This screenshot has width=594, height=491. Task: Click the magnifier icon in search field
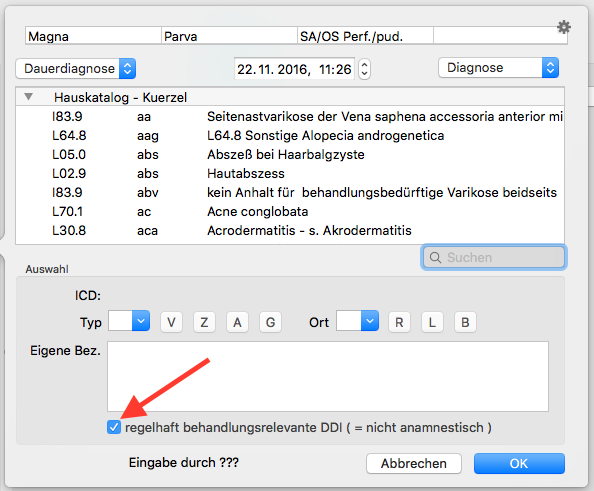435,258
